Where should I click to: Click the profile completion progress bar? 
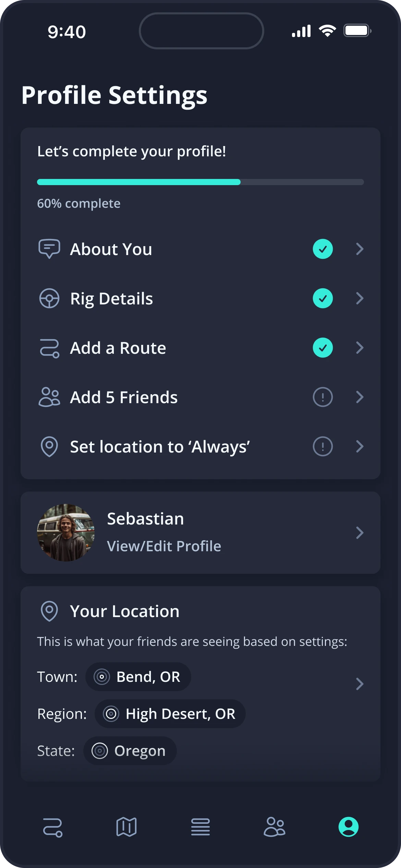click(x=200, y=182)
